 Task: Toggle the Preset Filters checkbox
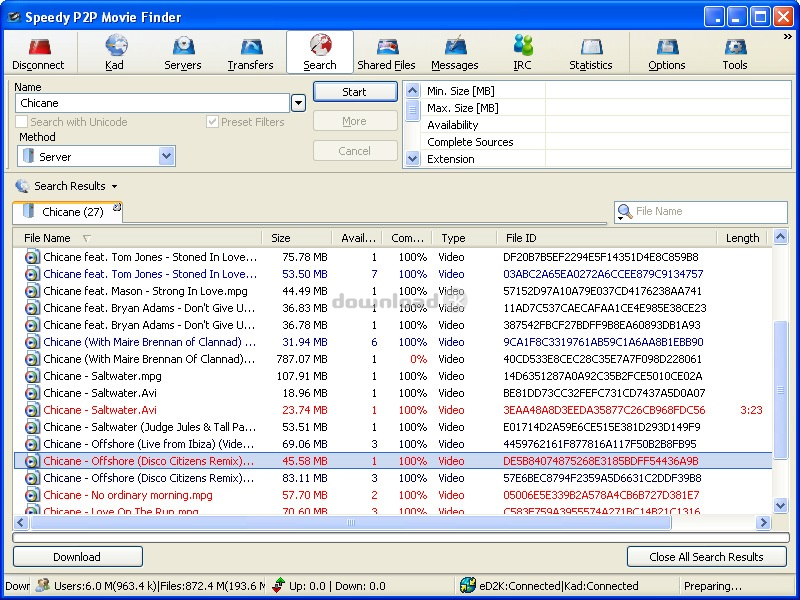(212, 122)
